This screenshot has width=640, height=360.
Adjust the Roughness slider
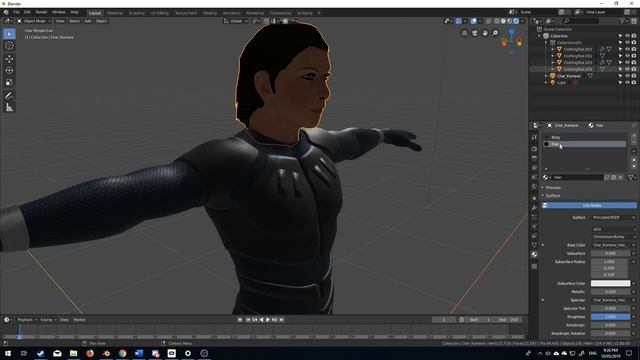[611, 317]
